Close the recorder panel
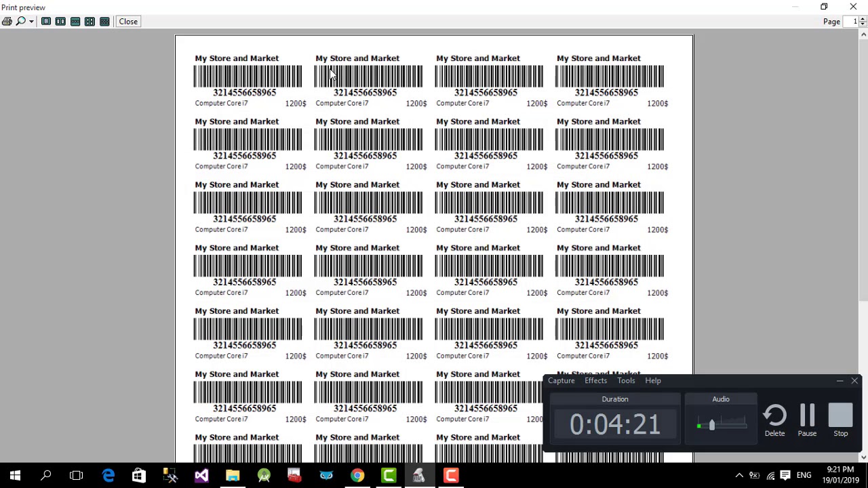The image size is (868, 488). 854,381
